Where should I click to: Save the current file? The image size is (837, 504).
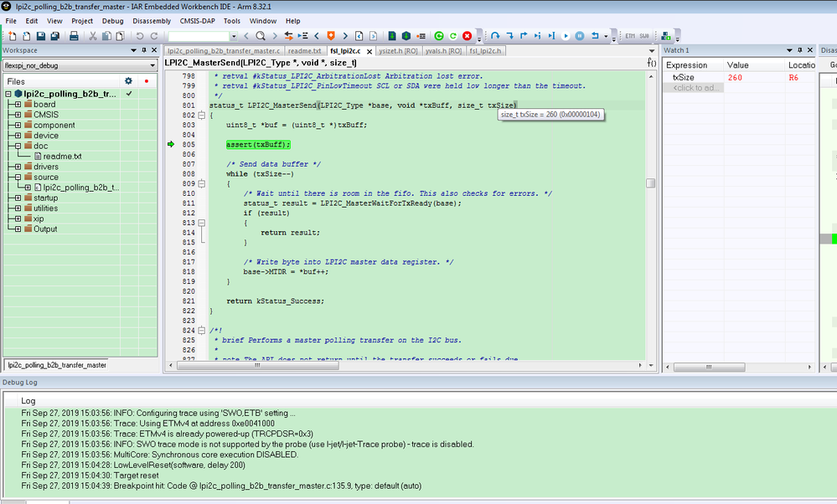click(40, 36)
